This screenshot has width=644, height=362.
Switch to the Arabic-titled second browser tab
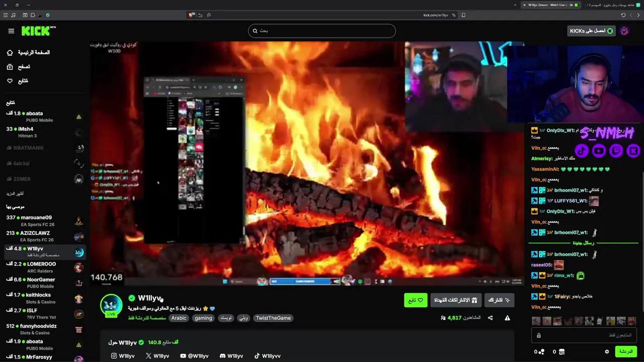tap(613, 5)
